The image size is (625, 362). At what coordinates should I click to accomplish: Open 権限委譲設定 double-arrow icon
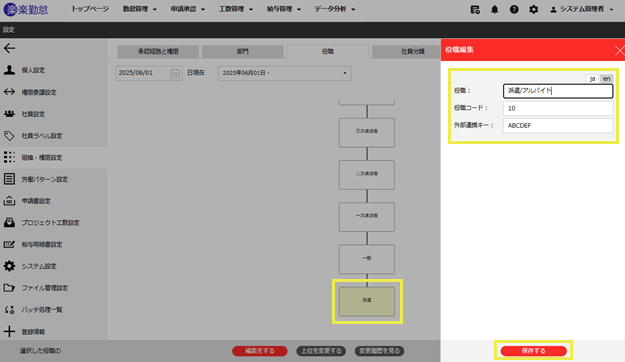(x=9, y=92)
